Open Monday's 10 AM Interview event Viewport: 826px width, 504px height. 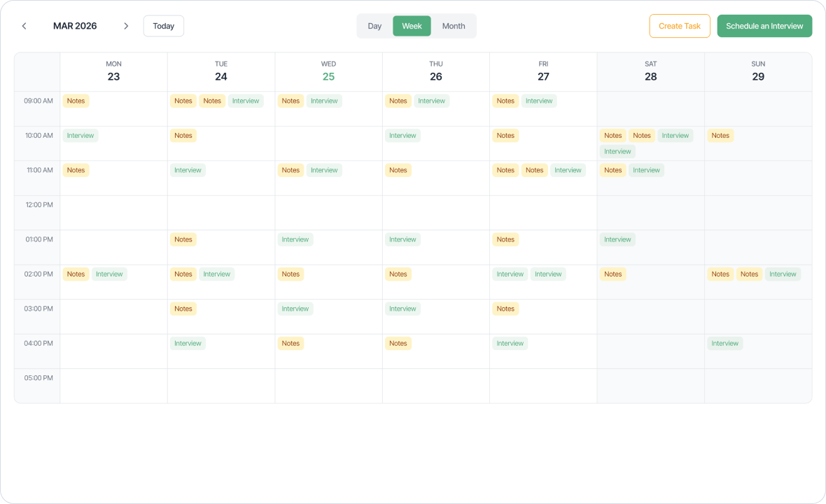[80, 135]
